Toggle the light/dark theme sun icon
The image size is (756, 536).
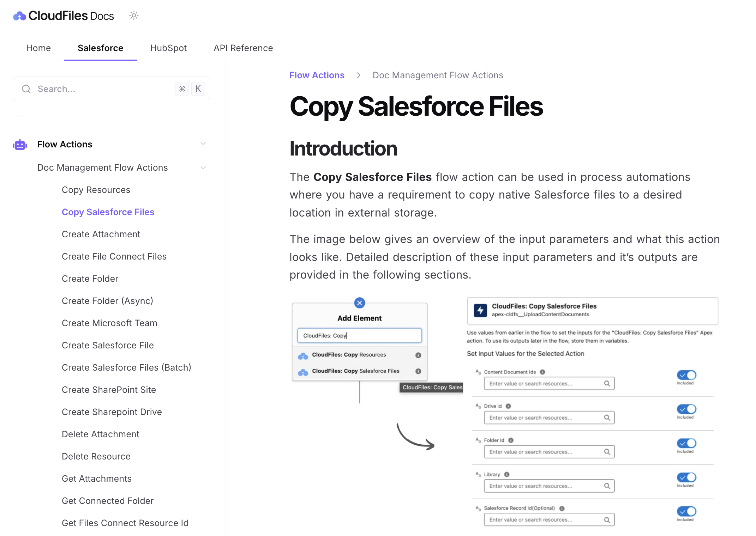[134, 16]
